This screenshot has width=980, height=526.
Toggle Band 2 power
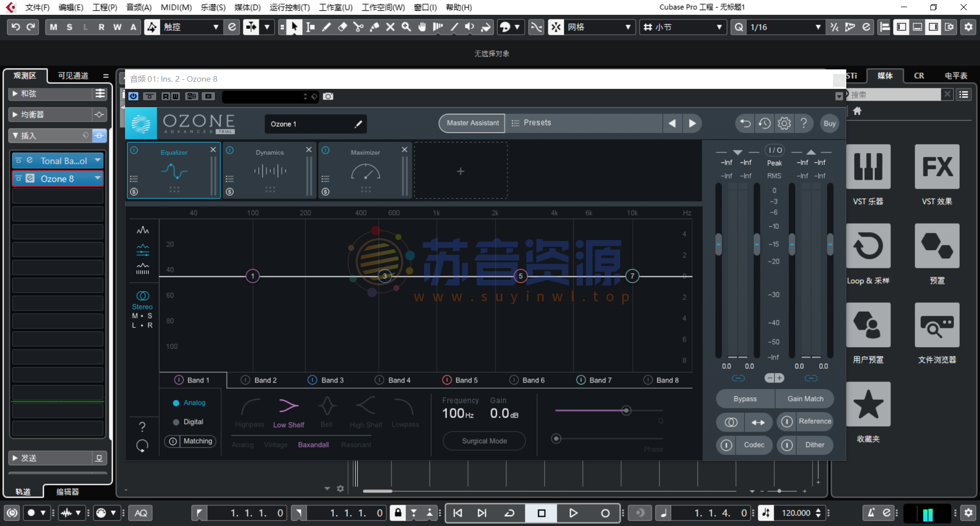point(246,380)
